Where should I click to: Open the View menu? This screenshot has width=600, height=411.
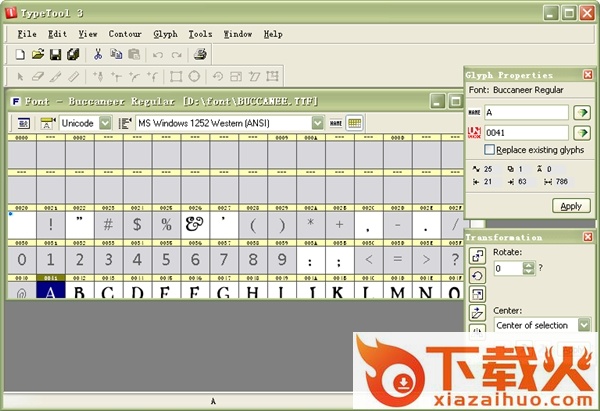88,34
